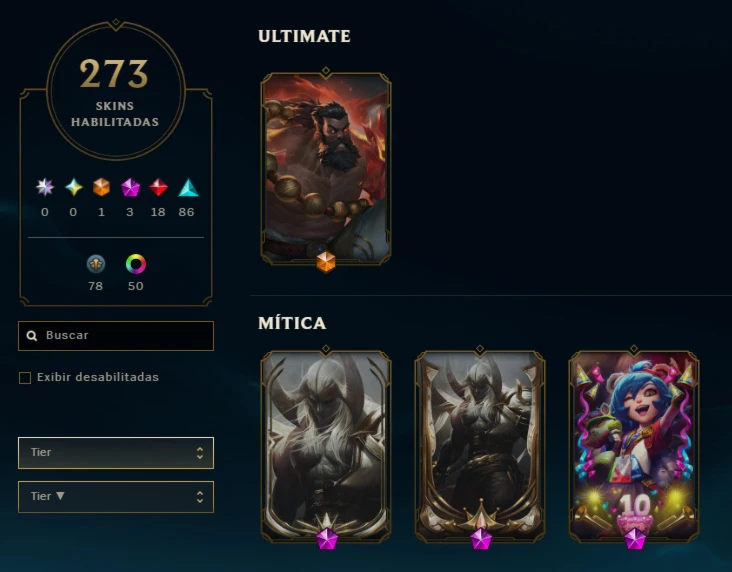Click the arrows on the upper Tier selector

click(x=200, y=452)
